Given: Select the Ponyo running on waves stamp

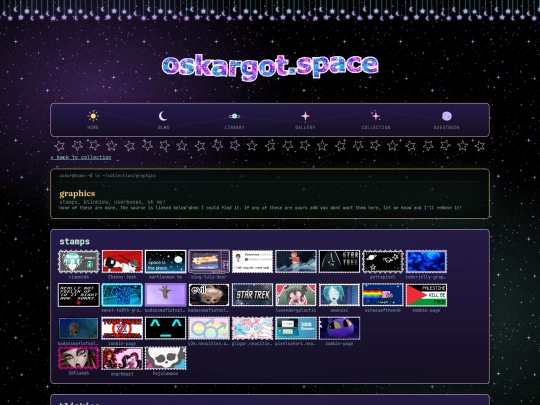Looking at the screenshot, I should [296, 262].
